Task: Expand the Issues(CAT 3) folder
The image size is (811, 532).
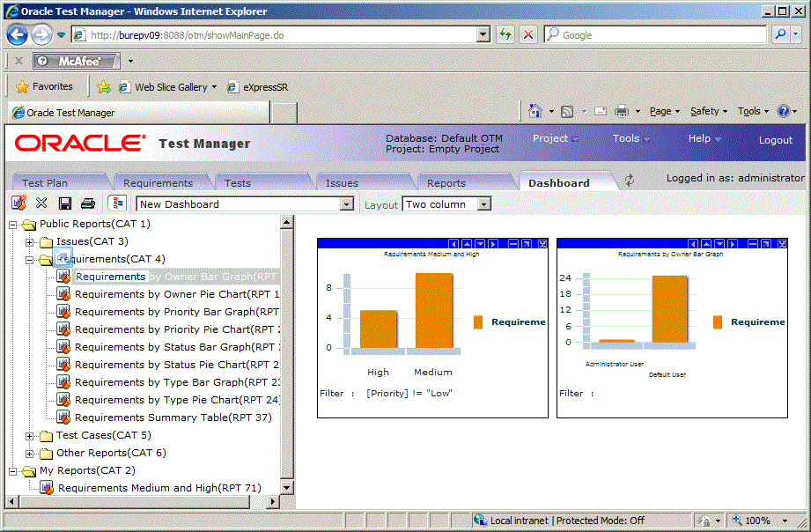Action: [29, 242]
